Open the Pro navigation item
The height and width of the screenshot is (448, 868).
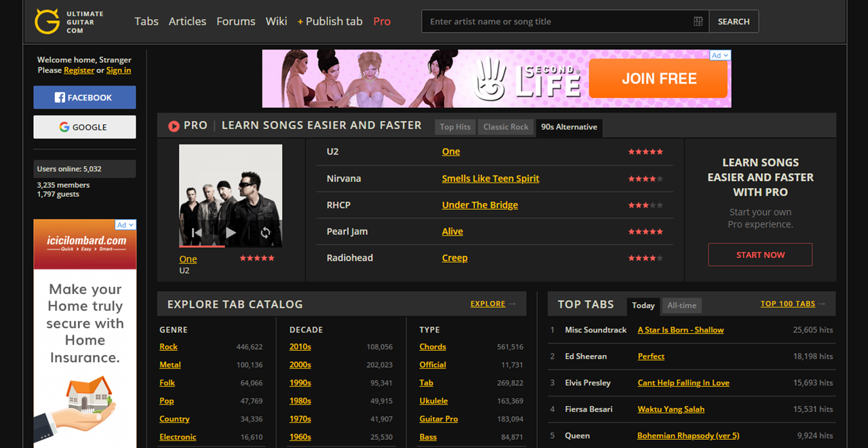382,22
